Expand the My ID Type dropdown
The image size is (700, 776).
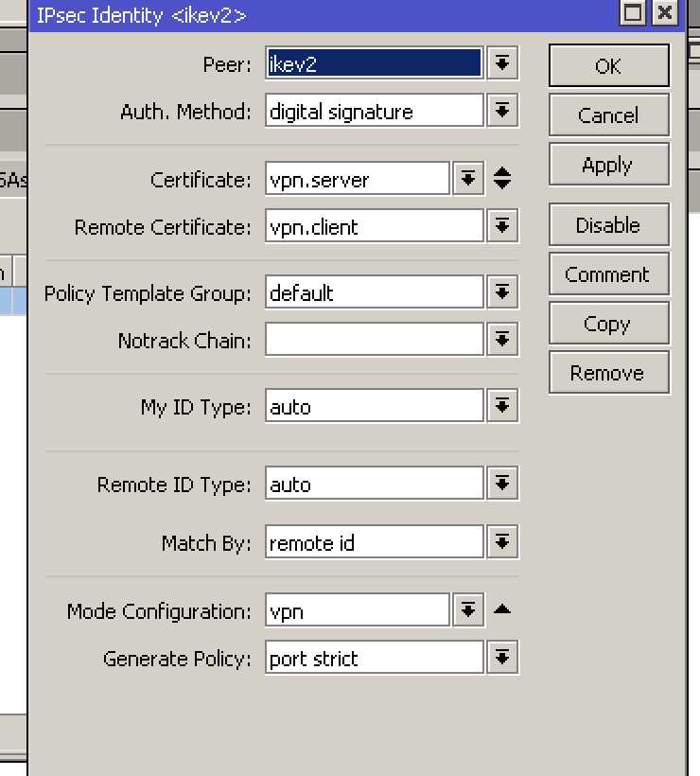(502, 407)
